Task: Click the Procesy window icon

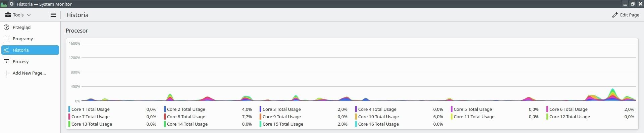Action: 6,61
